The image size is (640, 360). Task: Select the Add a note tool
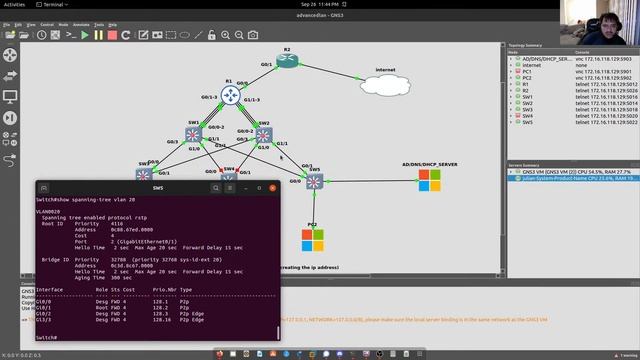click(x=143, y=35)
